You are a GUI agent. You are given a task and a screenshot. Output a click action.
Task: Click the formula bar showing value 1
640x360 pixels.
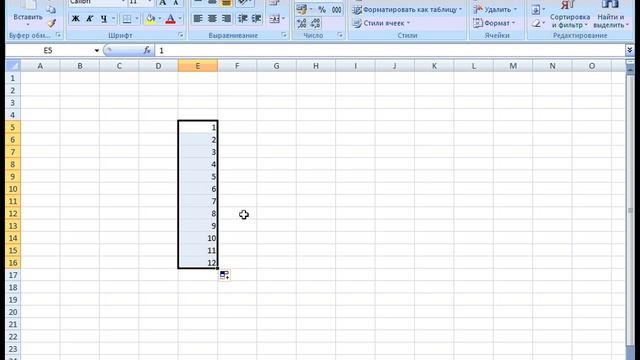click(x=390, y=51)
